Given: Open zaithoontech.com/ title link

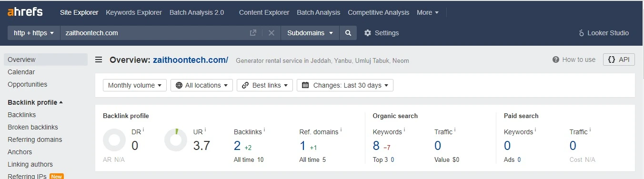Looking at the screenshot, I should [x=191, y=60].
